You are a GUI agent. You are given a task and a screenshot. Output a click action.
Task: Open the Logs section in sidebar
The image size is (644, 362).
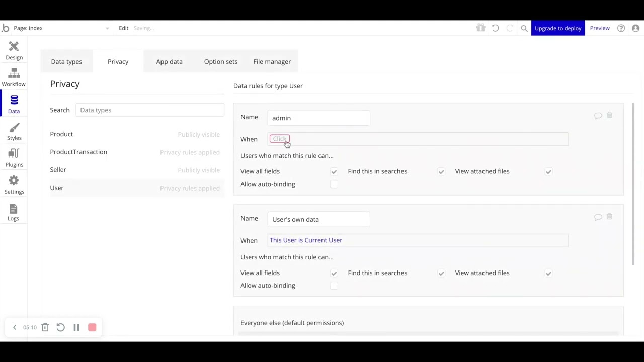click(14, 212)
